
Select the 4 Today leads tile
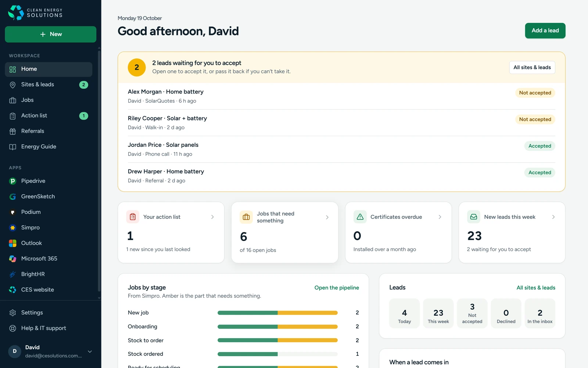pos(404,313)
